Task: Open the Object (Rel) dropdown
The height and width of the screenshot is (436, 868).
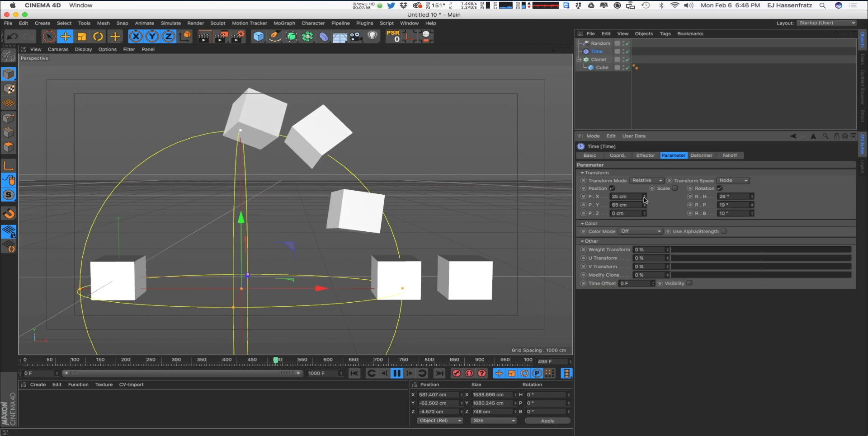Action: click(x=439, y=421)
